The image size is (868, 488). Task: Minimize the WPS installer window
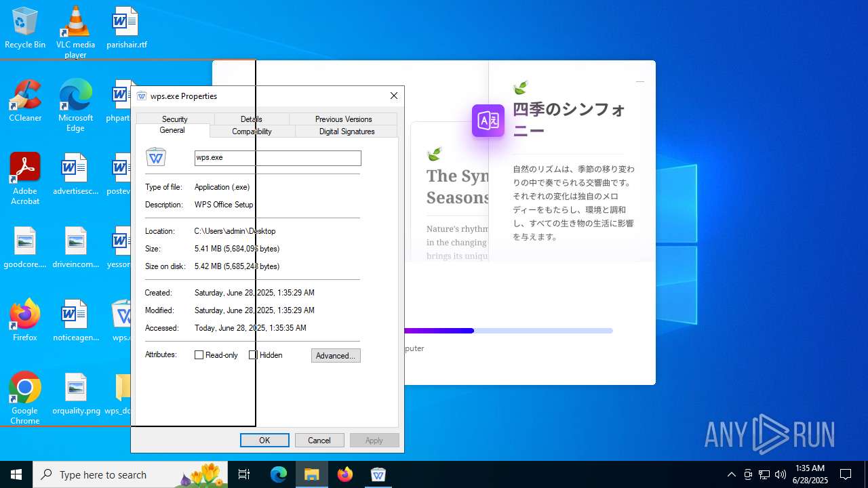(639, 81)
